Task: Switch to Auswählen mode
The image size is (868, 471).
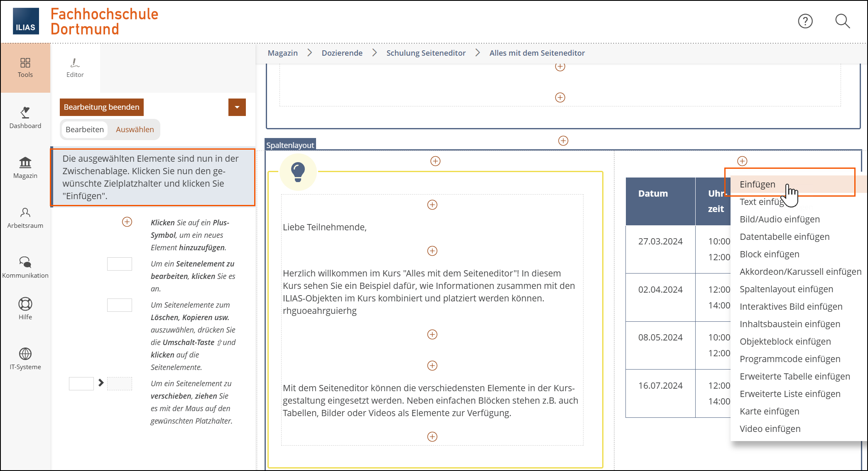Action: [x=135, y=130]
